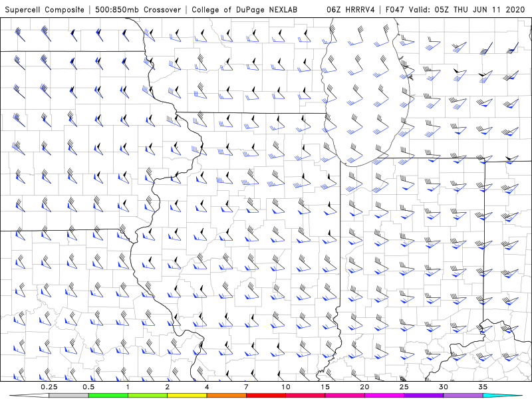Click the '30' legend value
532x399 pixels.
pos(444,387)
